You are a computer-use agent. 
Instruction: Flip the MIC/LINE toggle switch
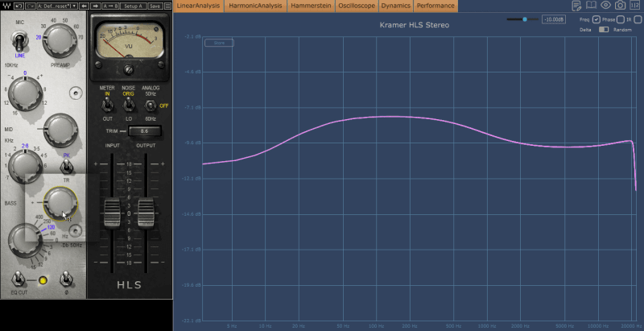(x=19, y=43)
